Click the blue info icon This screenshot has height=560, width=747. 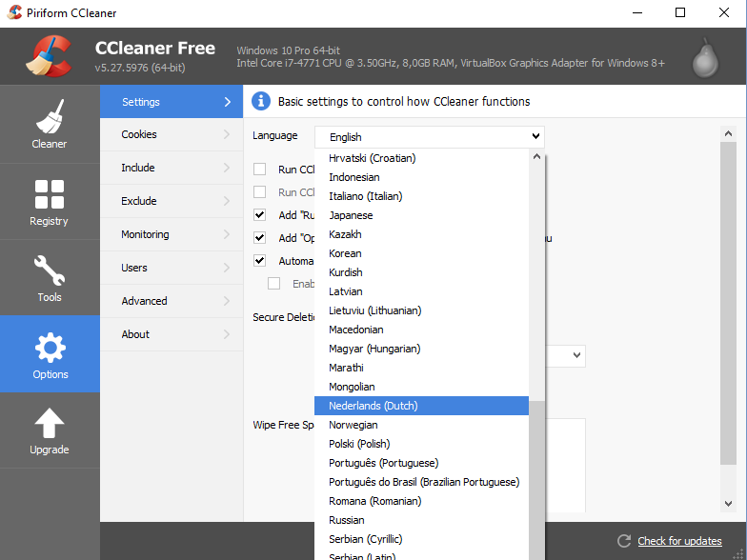point(261,101)
